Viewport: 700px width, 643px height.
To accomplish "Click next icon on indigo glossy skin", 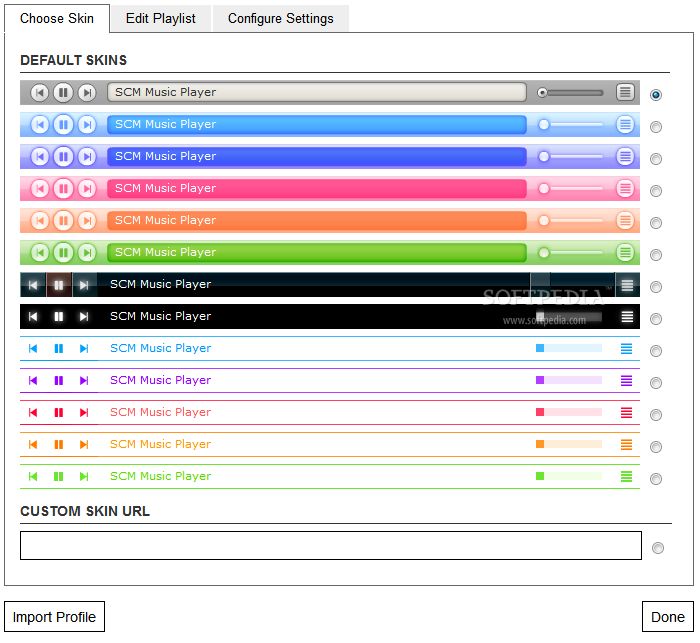I will pyautogui.click(x=87, y=157).
